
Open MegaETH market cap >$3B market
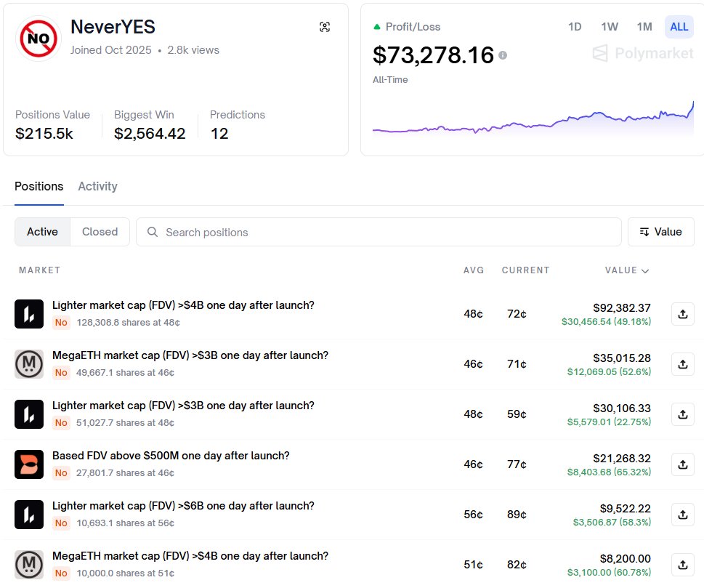pos(190,355)
